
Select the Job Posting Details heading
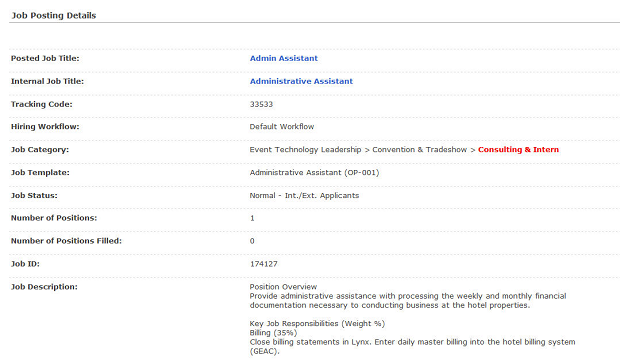pyautogui.click(x=54, y=15)
